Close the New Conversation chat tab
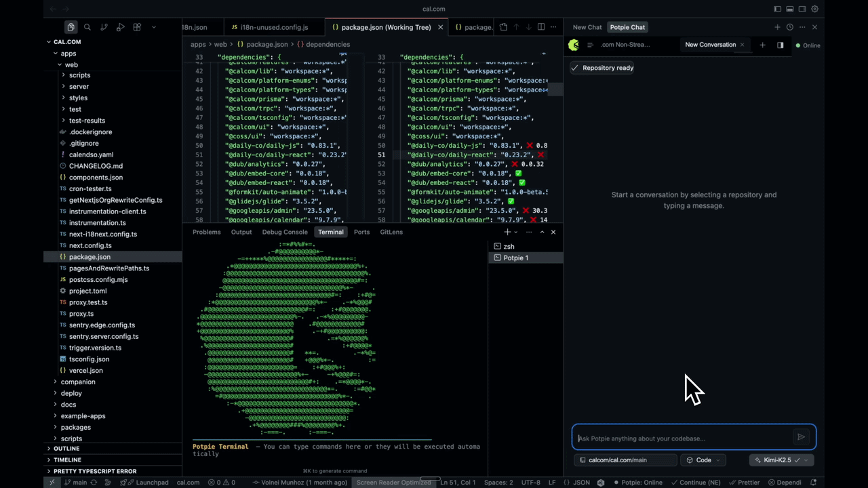This screenshot has width=868, height=488. pyautogui.click(x=742, y=45)
